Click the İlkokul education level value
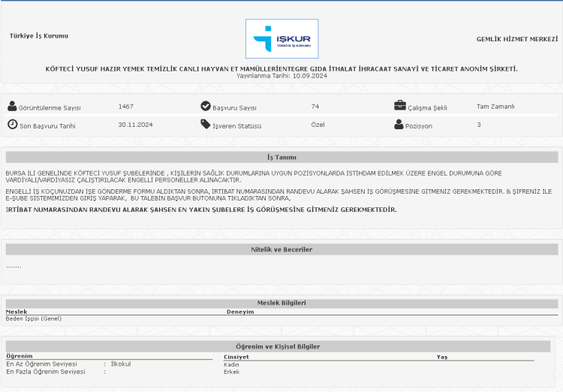Image resolution: width=563 pixels, height=392 pixels. tap(121, 364)
